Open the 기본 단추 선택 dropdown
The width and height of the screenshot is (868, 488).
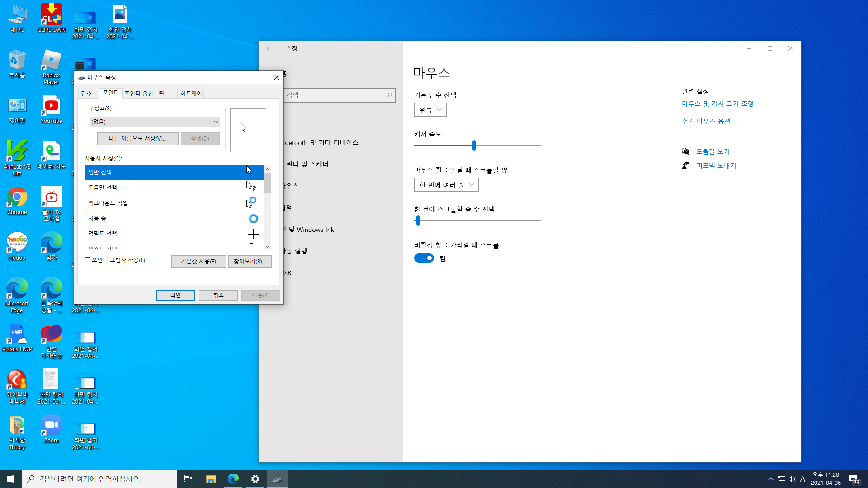(x=430, y=110)
